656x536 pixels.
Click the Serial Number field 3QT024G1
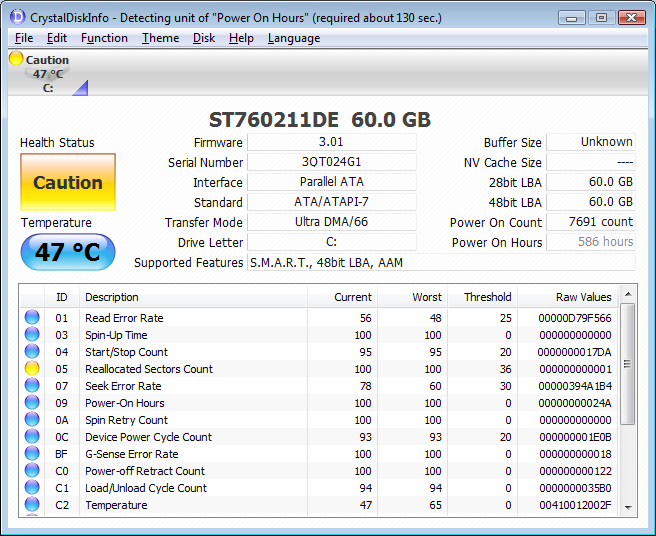331,162
